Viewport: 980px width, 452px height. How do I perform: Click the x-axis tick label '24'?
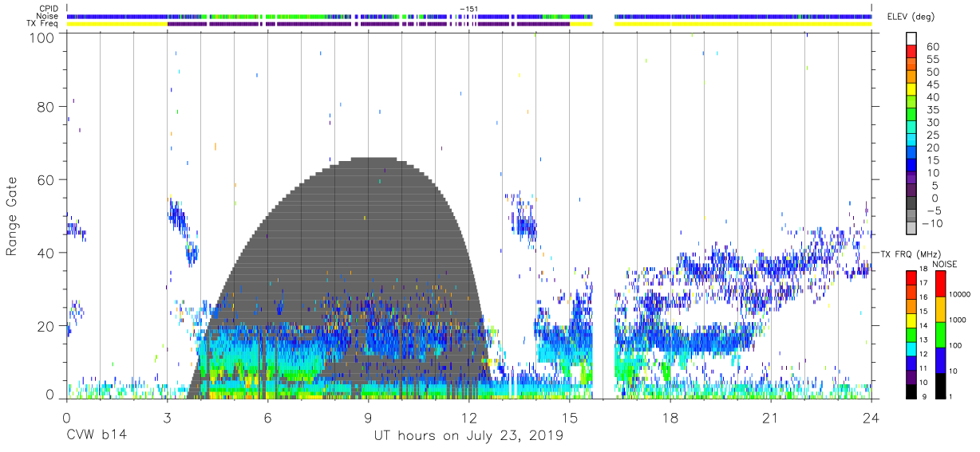point(871,418)
